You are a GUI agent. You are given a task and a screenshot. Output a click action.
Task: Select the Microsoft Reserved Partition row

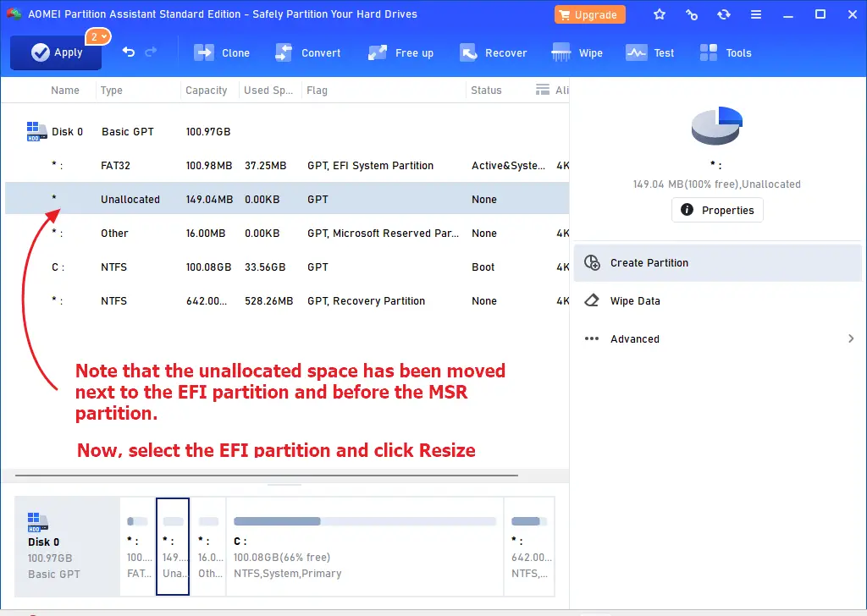pyautogui.click(x=287, y=234)
